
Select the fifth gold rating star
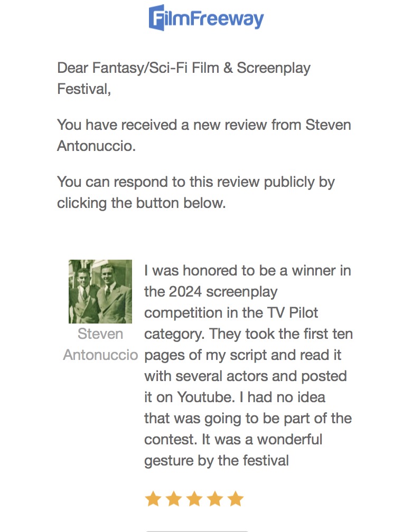235,499
